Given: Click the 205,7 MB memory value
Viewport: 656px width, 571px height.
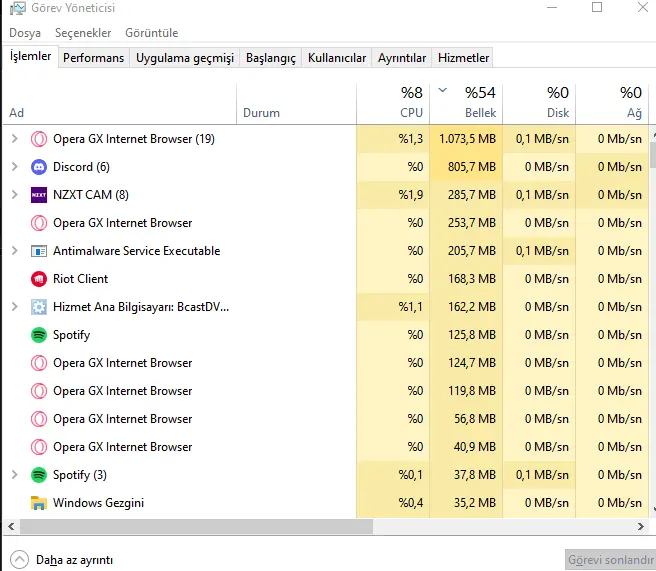Looking at the screenshot, I should [472, 251].
